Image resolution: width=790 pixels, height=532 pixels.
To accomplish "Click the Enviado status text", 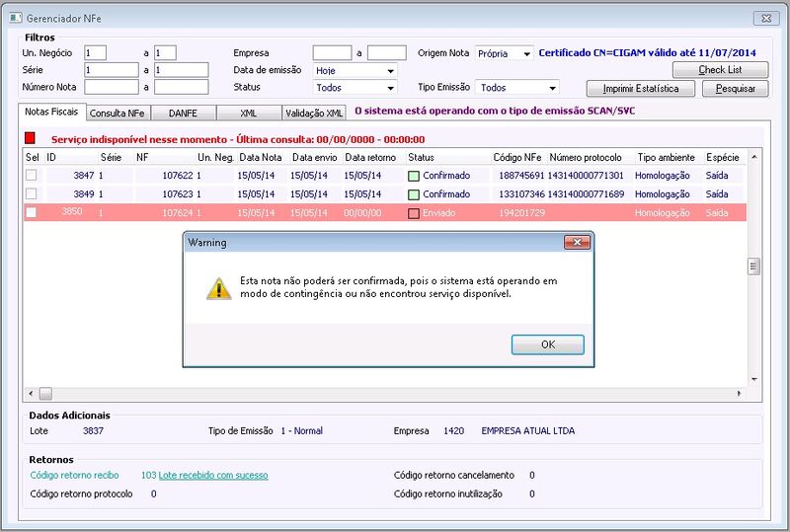I will point(438,212).
